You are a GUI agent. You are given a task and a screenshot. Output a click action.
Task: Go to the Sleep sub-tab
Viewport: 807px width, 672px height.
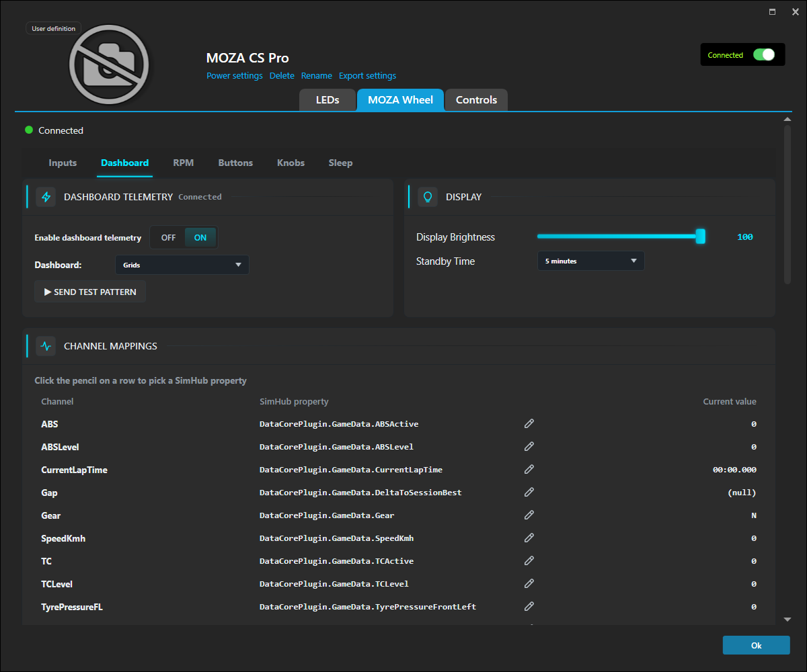tap(340, 163)
